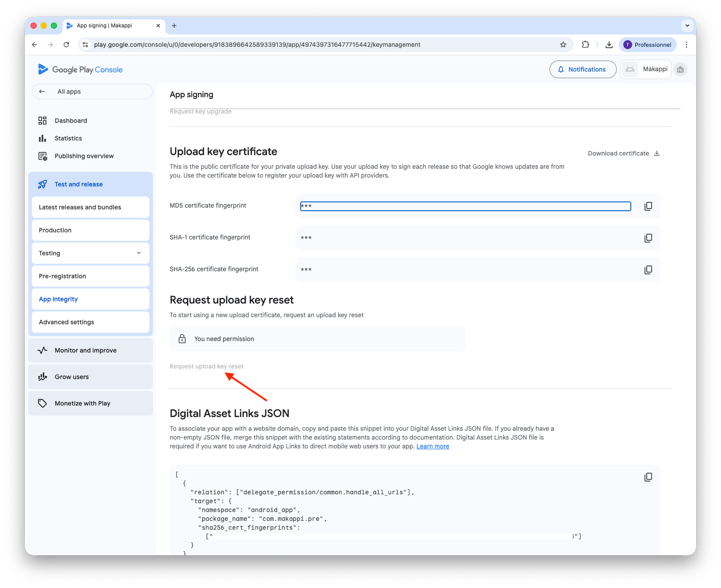Open the browser extensions puzzle icon
The width and height of the screenshot is (721, 588).
[586, 45]
